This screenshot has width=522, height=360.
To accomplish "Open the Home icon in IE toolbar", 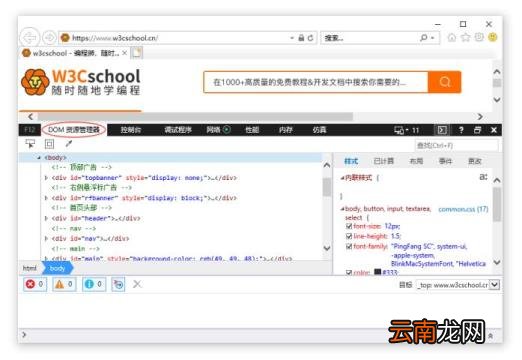I will pyautogui.click(x=452, y=37).
